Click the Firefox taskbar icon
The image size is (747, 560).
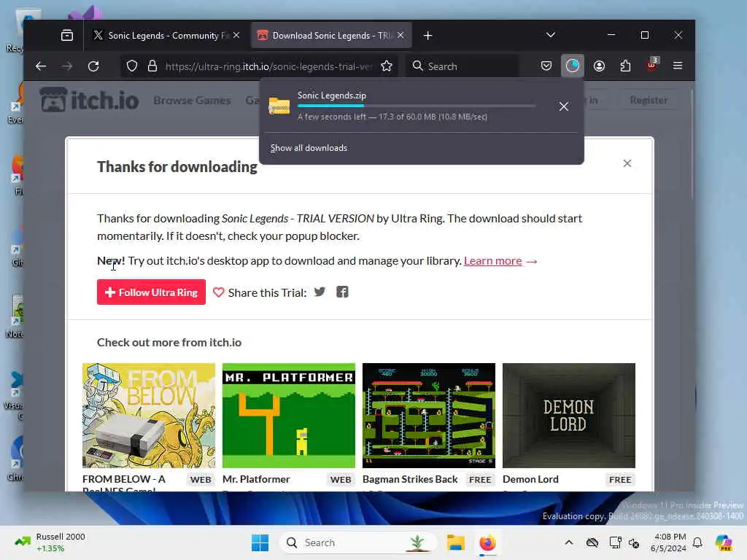point(487,542)
